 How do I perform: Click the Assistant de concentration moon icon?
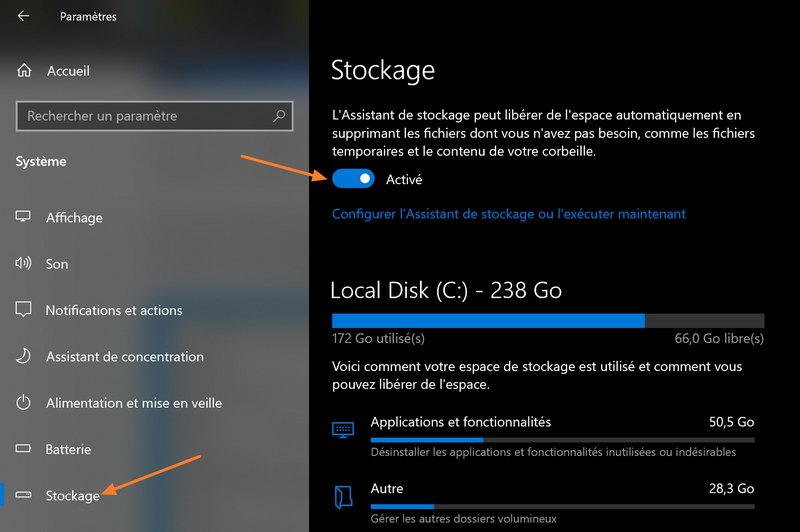pyautogui.click(x=25, y=357)
